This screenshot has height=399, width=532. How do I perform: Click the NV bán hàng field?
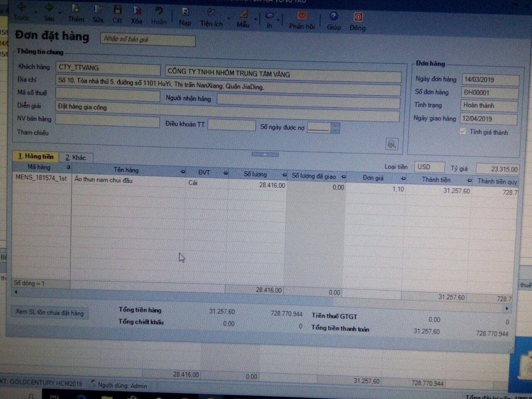107,121
